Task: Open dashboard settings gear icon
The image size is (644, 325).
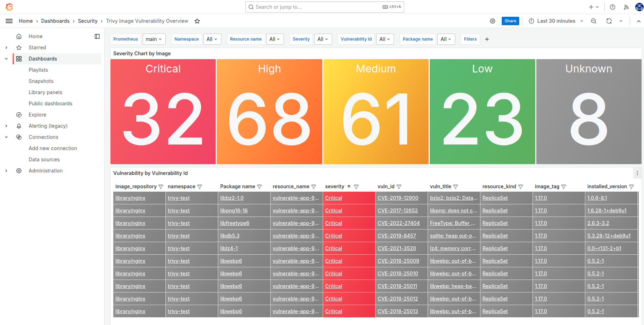Action: coord(493,21)
